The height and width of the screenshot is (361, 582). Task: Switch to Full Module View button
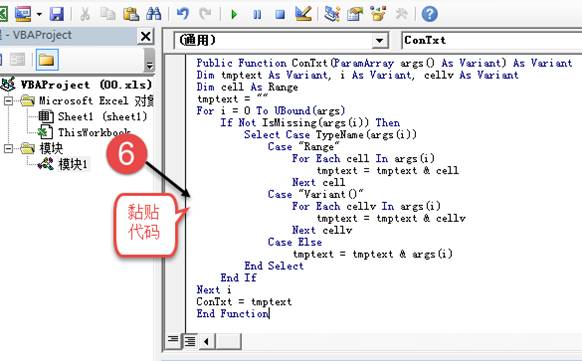click(x=190, y=341)
